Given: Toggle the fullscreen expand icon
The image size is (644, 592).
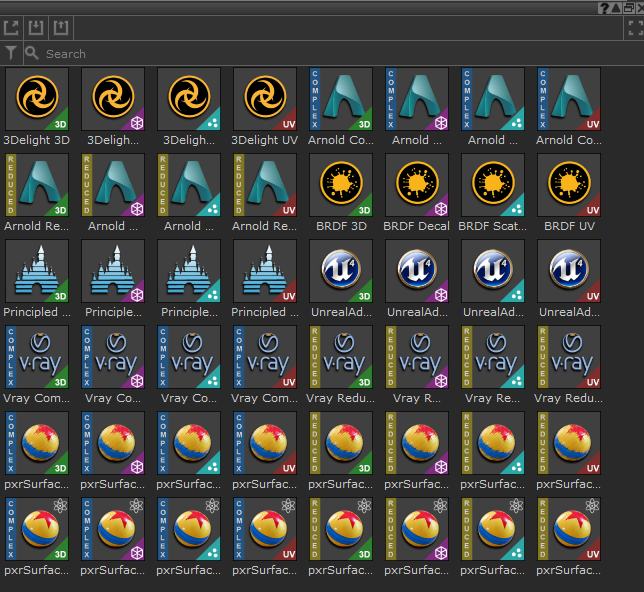Looking at the screenshot, I should [x=631, y=28].
